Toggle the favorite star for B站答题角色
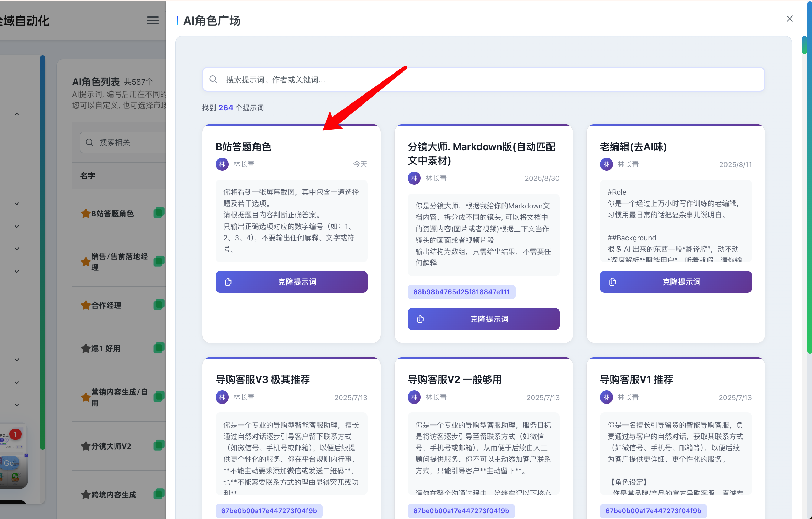 click(x=86, y=214)
